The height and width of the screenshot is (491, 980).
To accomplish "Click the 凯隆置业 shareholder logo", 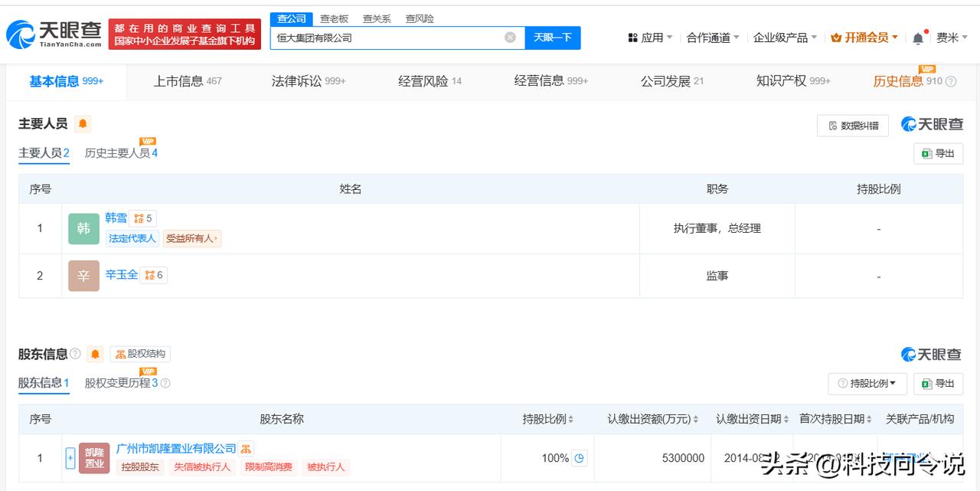I will (x=94, y=458).
